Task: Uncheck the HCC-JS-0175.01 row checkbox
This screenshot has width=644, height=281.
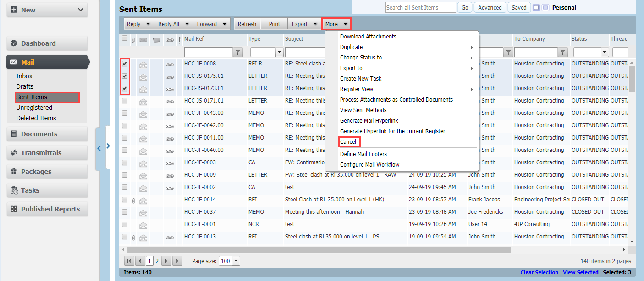Action: click(x=125, y=76)
